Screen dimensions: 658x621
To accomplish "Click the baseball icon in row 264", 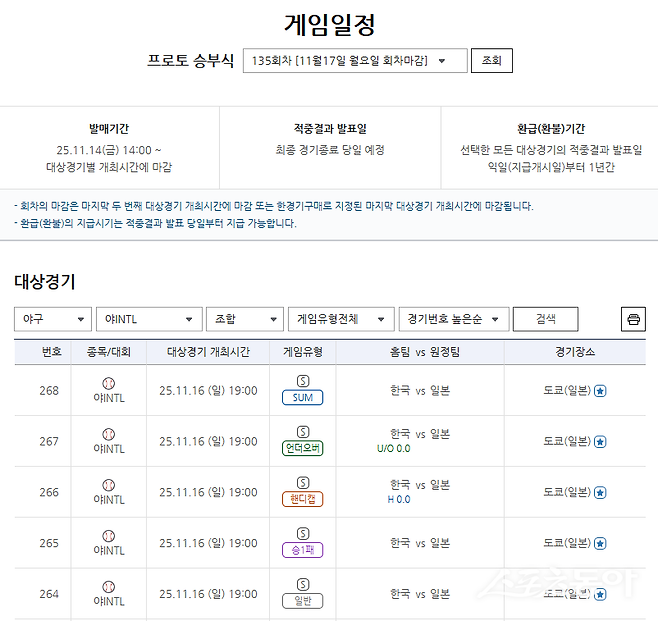I will click(109, 587).
